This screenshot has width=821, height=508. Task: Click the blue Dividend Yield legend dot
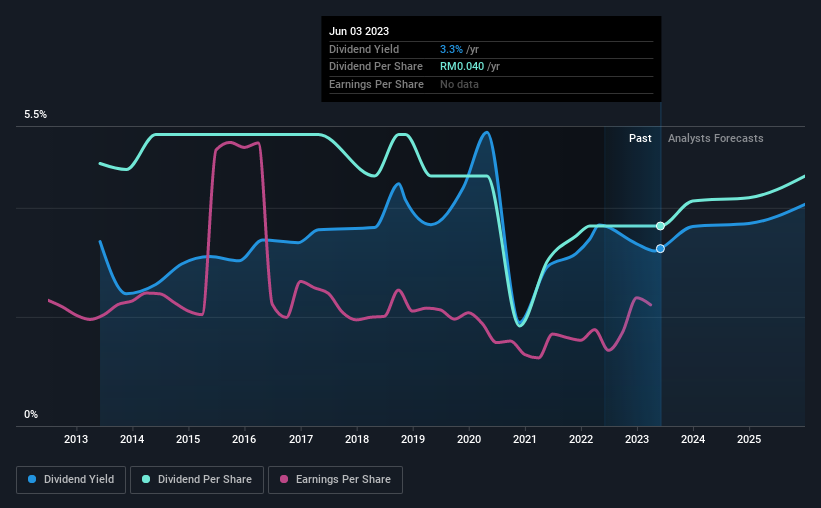point(32,479)
